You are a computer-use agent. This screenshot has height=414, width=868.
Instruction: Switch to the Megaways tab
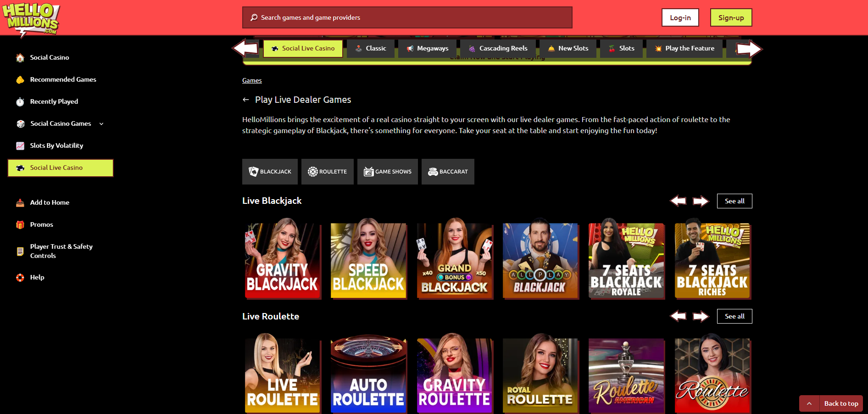[x=427, y=48]
